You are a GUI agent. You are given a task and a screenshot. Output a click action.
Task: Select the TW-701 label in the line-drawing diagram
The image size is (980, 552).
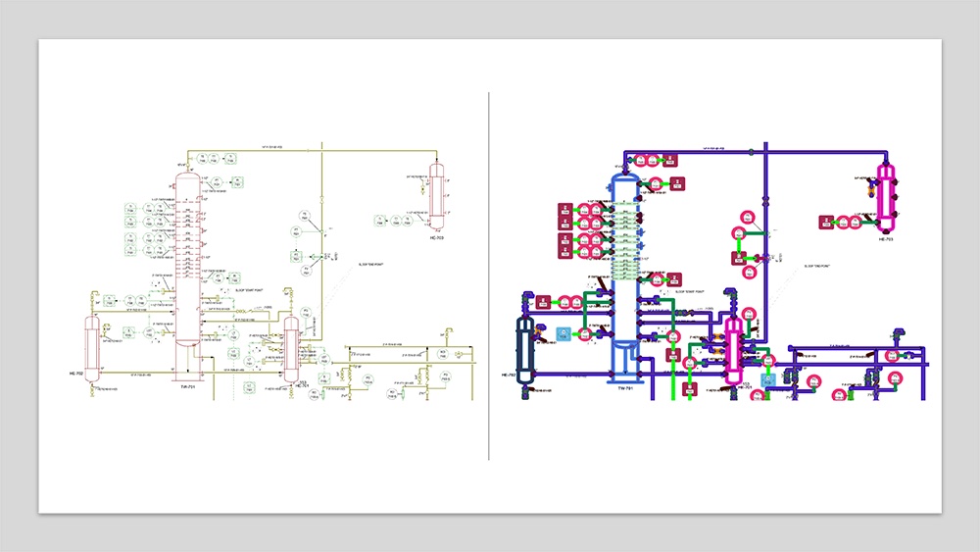pos(187,387)
